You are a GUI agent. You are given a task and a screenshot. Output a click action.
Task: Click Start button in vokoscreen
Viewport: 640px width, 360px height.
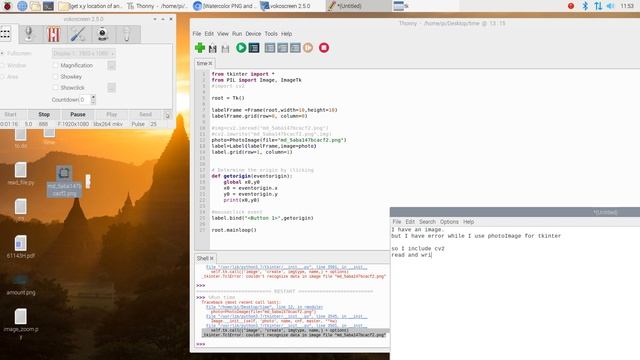click(11, 115)
